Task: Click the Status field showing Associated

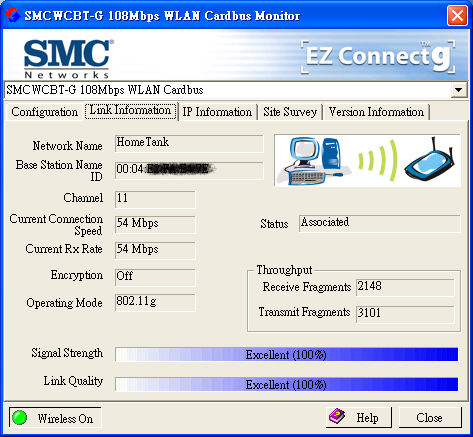Action: tap(380, 223)
